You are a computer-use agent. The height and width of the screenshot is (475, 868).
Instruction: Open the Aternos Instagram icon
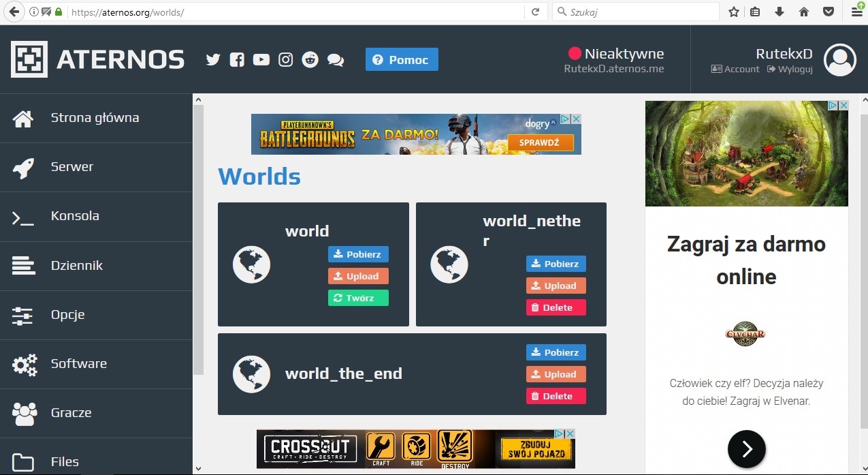click(286, 60)
